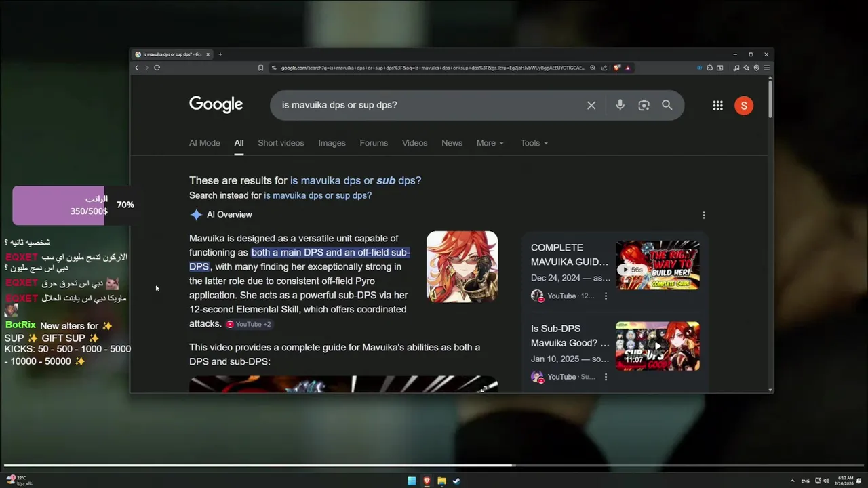Open the Google apps grid
868x488 pixels.
coord(717,105)
